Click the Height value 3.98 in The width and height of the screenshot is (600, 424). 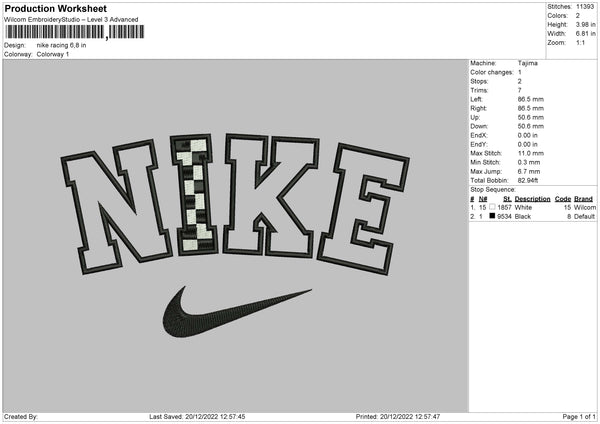[x=585, y=24]
